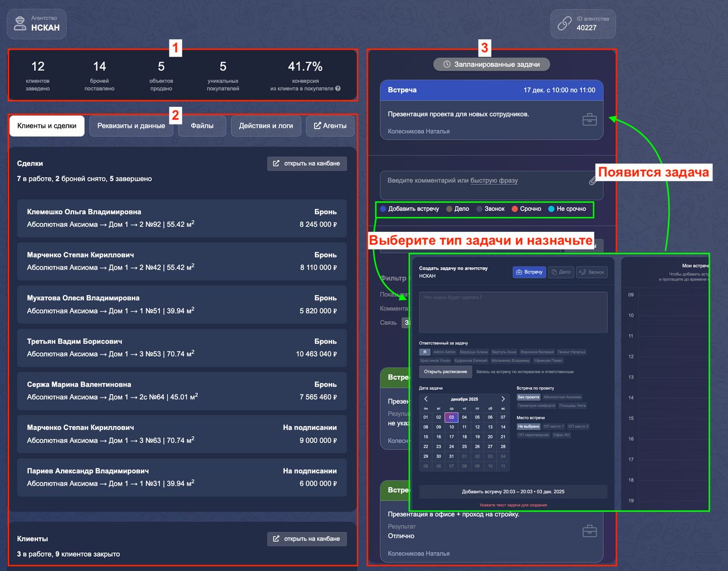Open the Действия и логи tab
This screenshot has width=728, height=571.
click(266, 126)
